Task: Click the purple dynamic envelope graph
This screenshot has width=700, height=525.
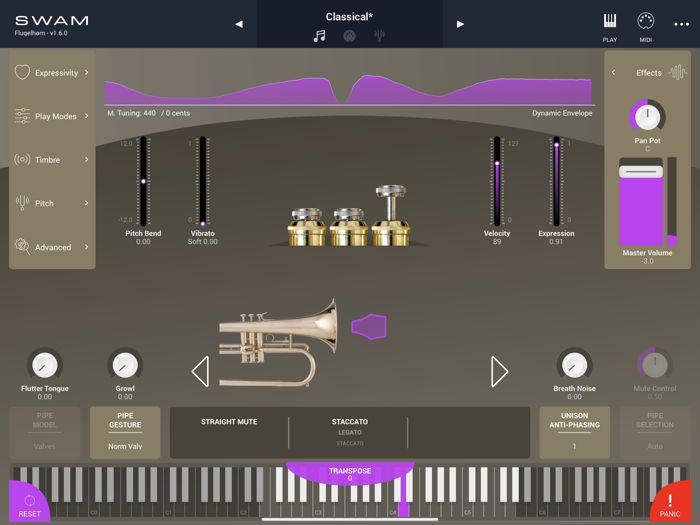Action: point(348,90)
